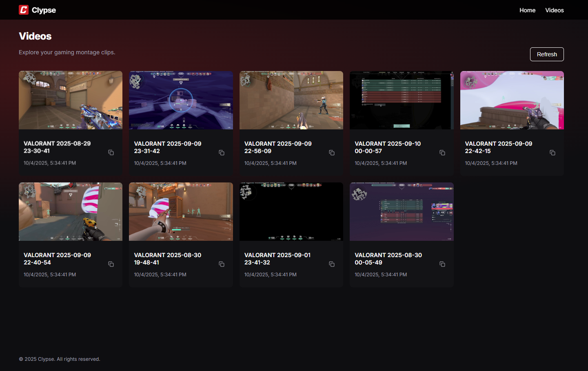Go to the Home nav link
Viewport: 588px width, 371px height.
click(527, 10)
